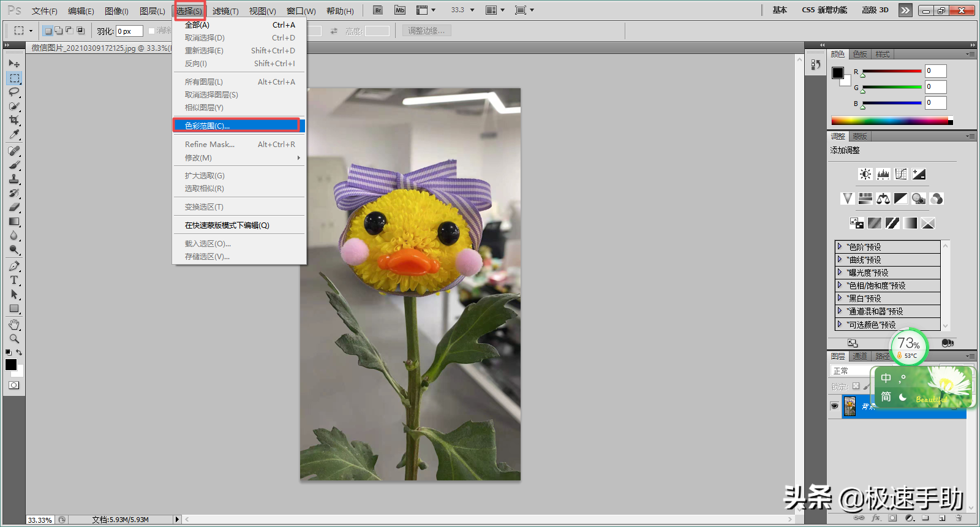980x527 pixels.
Task: Select the Clone Stamp tool
Action: click(14, 179)
